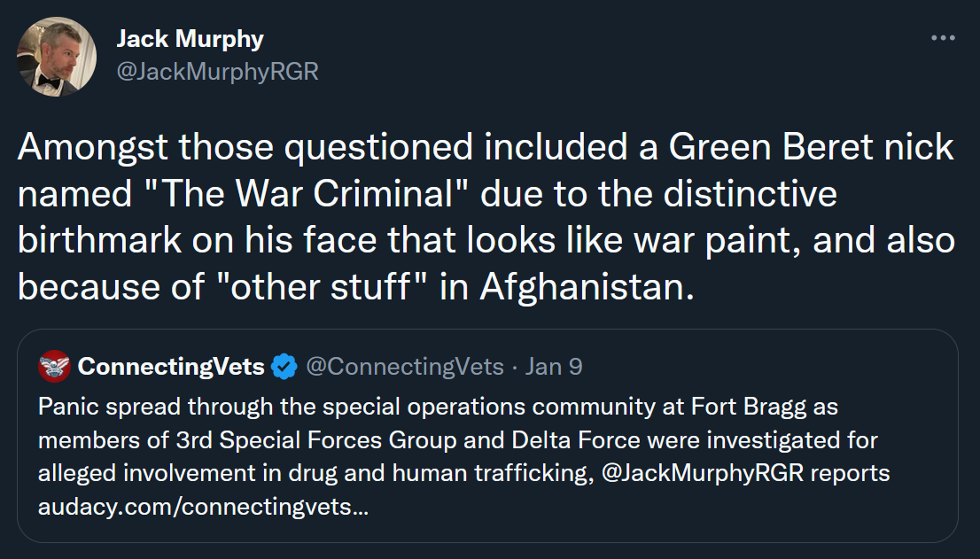Click the word "Afghanistan" in the tweet
980x559 pixels.
(x=583, y=288)
